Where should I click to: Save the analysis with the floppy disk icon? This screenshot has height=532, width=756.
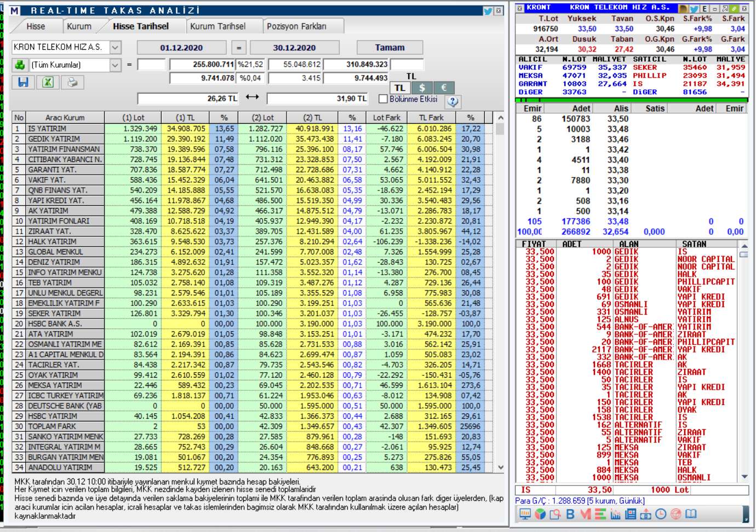click(23, 83)
